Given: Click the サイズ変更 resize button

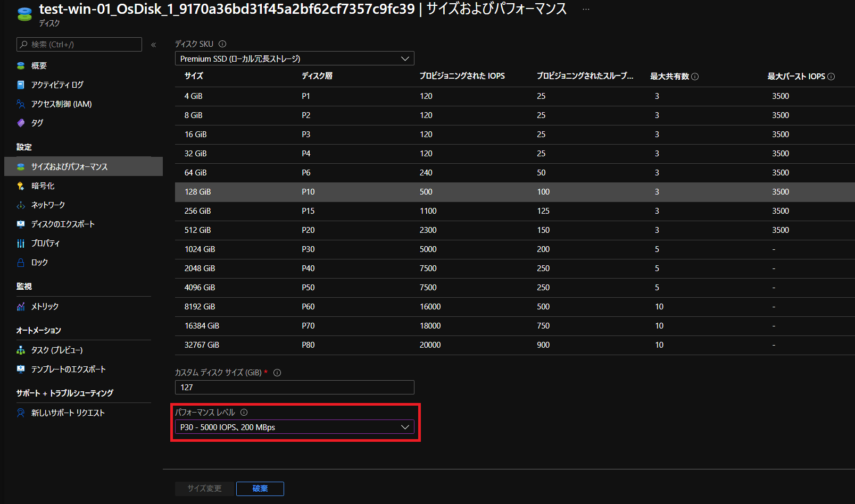Looking at the screenshot, I should [204, 489].
